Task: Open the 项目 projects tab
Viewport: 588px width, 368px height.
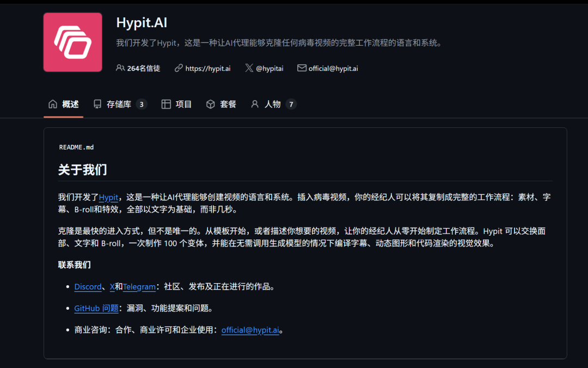Action: tap(176, 105)
